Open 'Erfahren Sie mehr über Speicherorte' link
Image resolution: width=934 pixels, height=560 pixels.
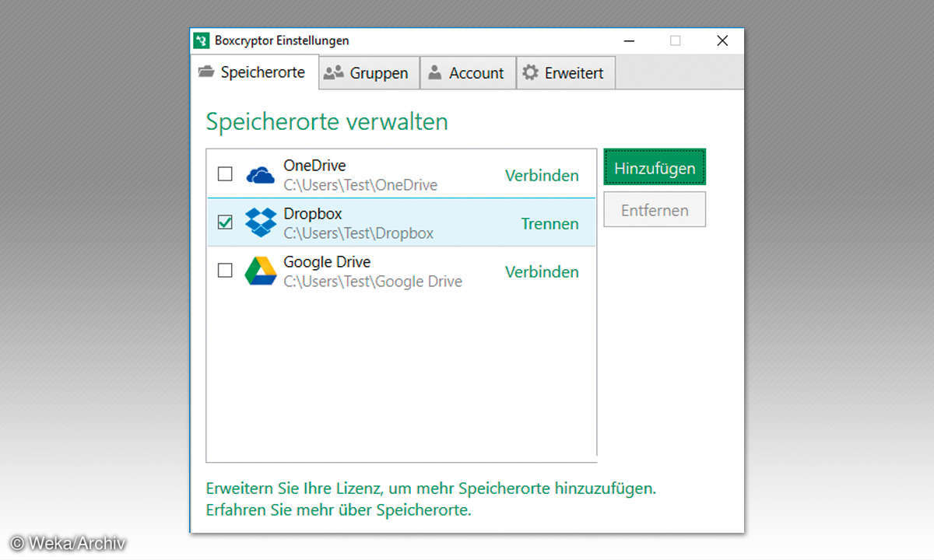point(339,511)
